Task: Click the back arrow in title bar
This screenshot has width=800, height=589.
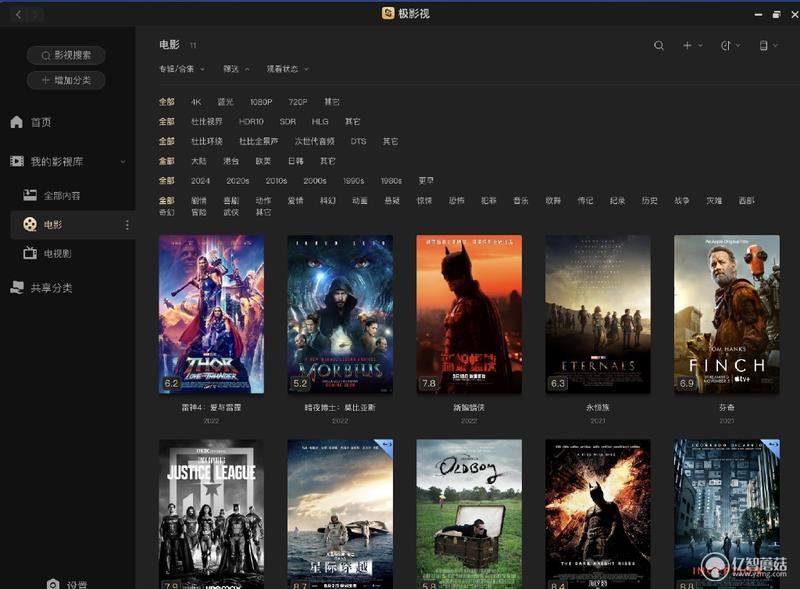Action: point(18,14)
